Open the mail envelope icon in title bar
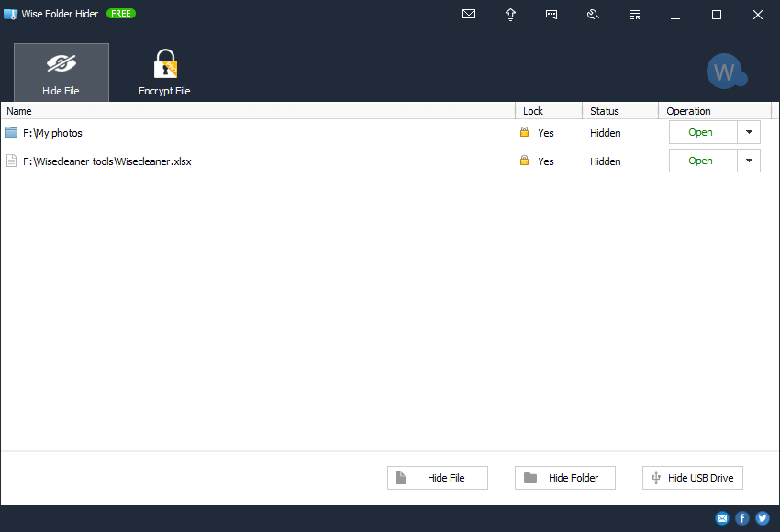The height and width of the screenshot is (532, 780). coord(469,14)
